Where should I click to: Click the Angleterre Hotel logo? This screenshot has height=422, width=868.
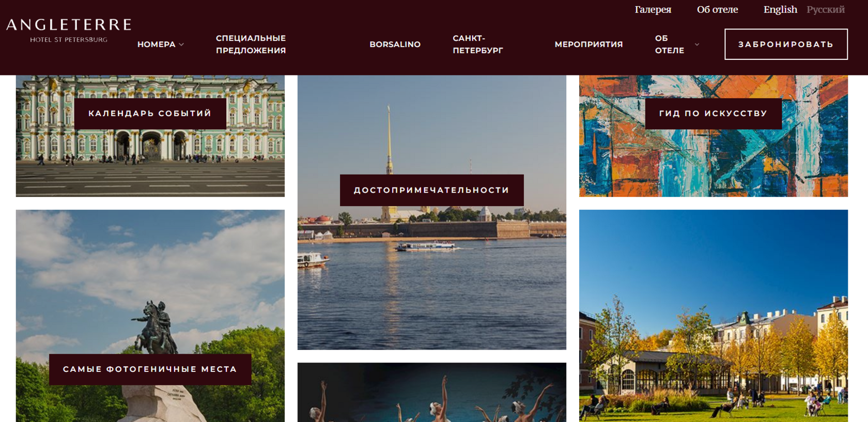pos(69,30)
